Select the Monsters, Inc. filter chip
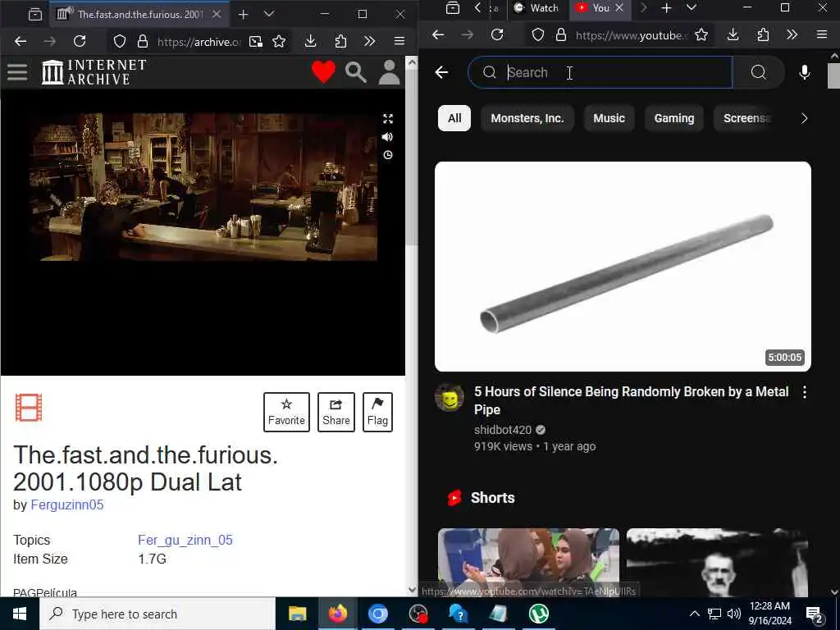Image resolution: width=840 pixels, height=630 pixels. coord(527,118)
